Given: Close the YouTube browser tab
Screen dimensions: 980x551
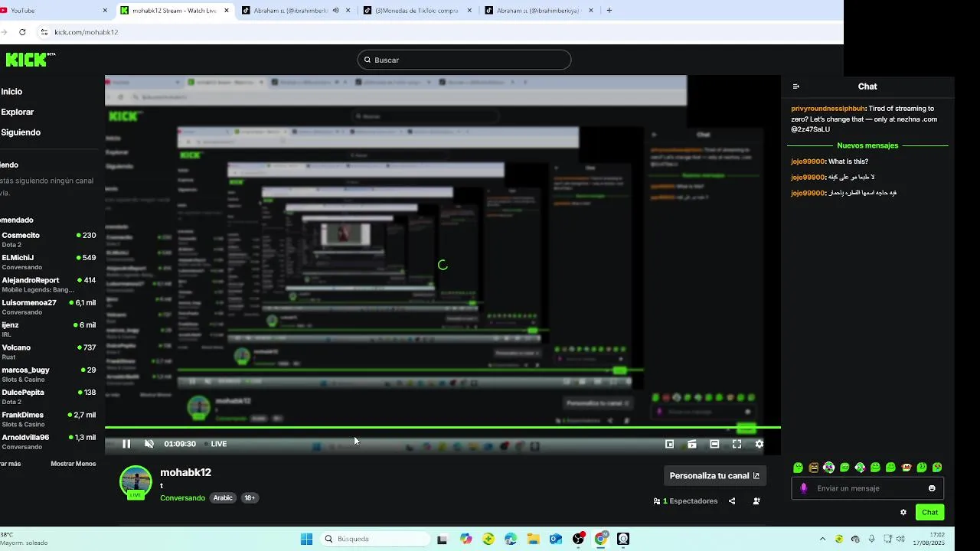Looking at the screenshot, I should tap(105, 11).
